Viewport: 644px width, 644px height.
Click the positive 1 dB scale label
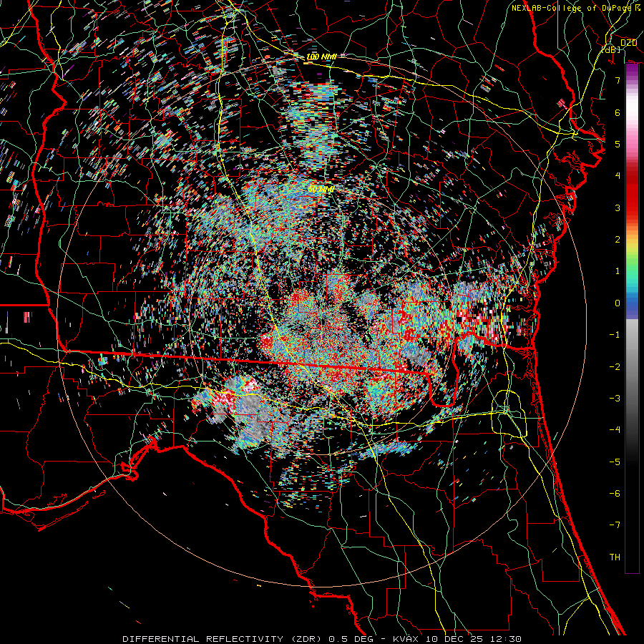[x=618, y=271]
